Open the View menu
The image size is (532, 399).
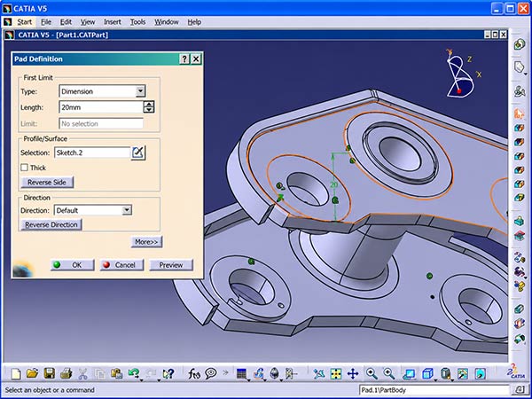point(88,22)
